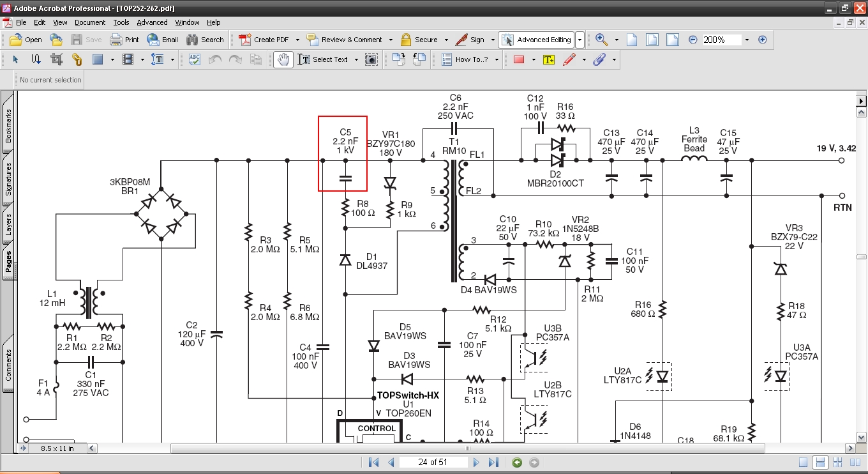Viewport: 868px width, 474px height.
Task: Switch to Continuous page layout
Action: point(820,463)
